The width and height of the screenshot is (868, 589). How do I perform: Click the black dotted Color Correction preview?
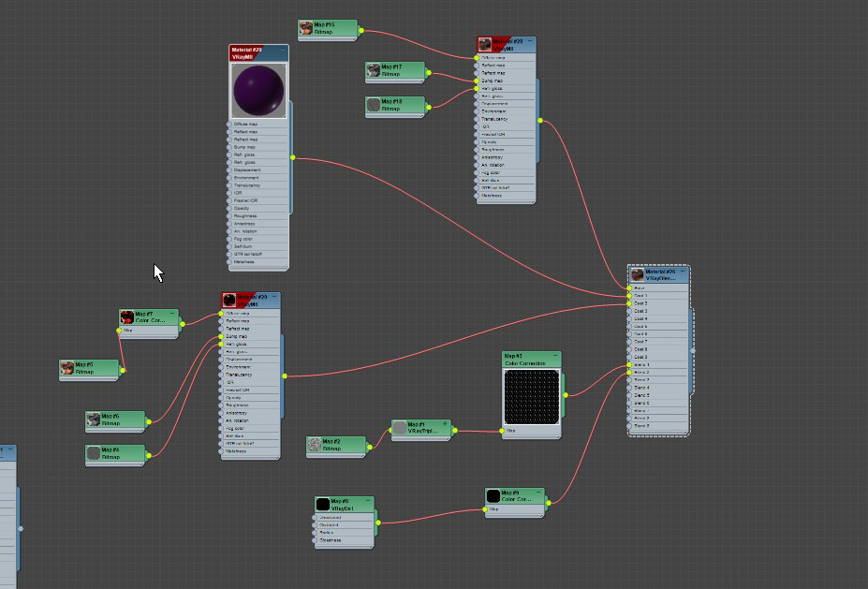click(x=532, y=397)
